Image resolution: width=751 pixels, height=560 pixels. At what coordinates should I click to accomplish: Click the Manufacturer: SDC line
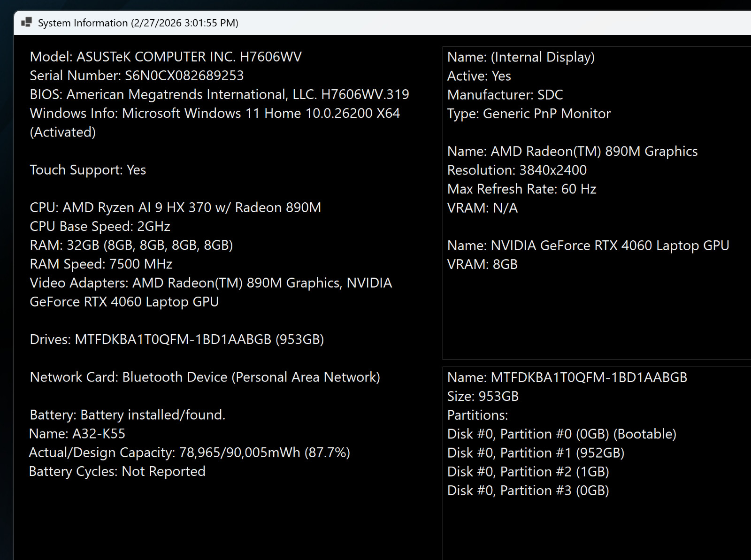pos(505,95)
